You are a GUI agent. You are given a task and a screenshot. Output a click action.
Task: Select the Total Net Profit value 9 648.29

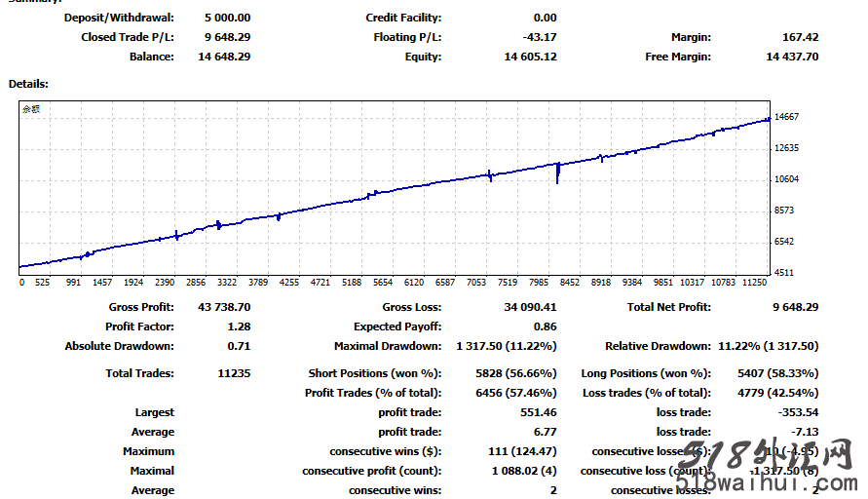pyautogui.click(x=796, y=307)
